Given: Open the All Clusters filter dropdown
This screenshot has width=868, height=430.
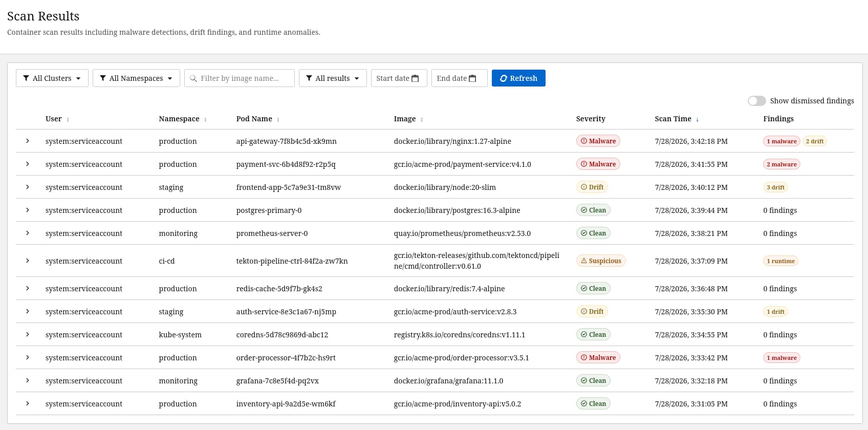Looking at the screenshot, I should (52, 78).
